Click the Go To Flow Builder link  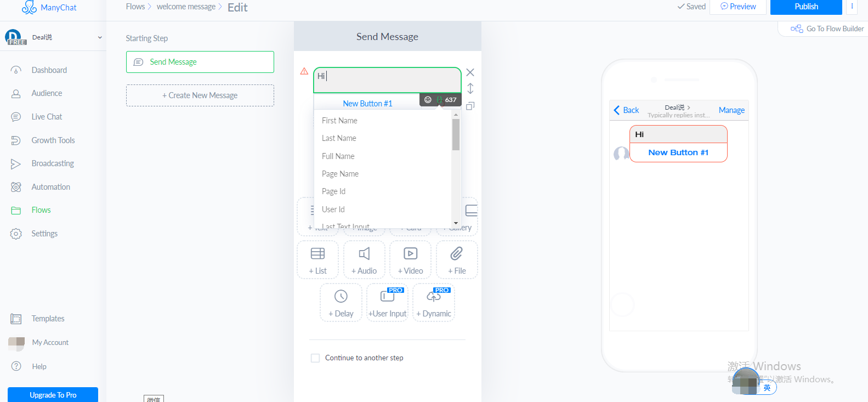pyautogui.click(x=827, y=29)
